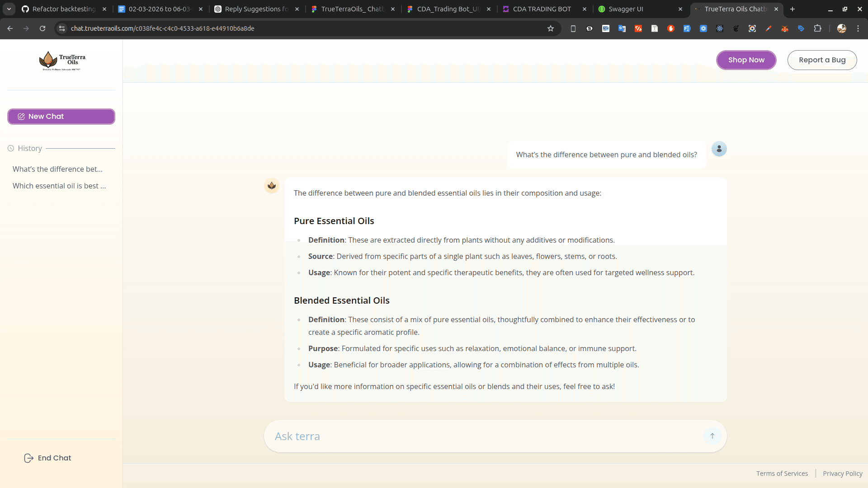Screen dimensions: 868x488
Task: Switch to the Swagger UI tab
Action: pyautogui.click(x=626, y=9)
